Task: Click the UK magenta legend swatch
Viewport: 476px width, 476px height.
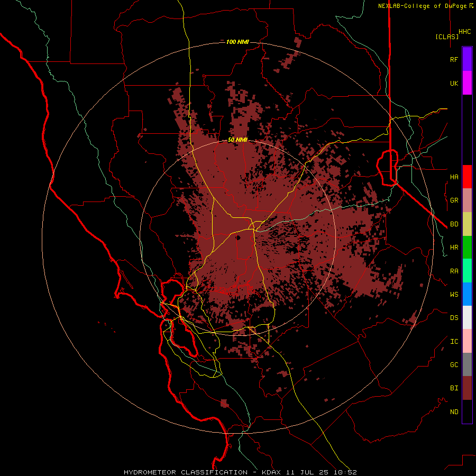Action: (x=467, y=83)
